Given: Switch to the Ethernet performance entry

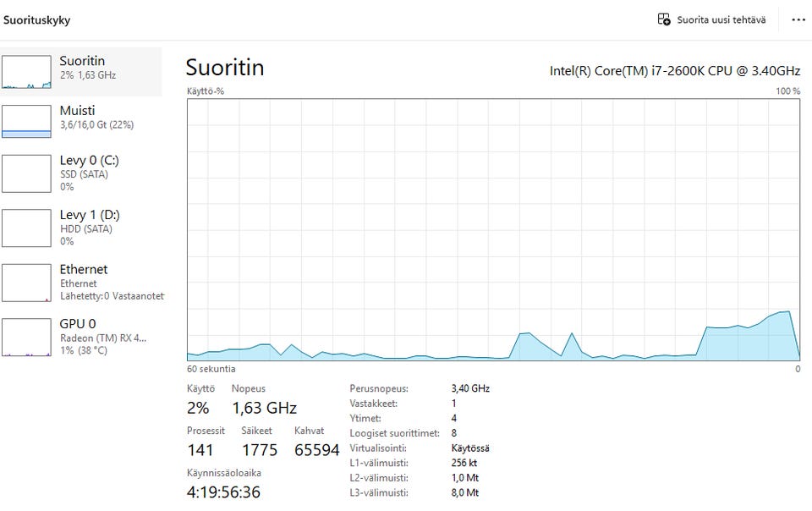Looking at the screenshot, I should pyautogui.click(x=81, y=283).
